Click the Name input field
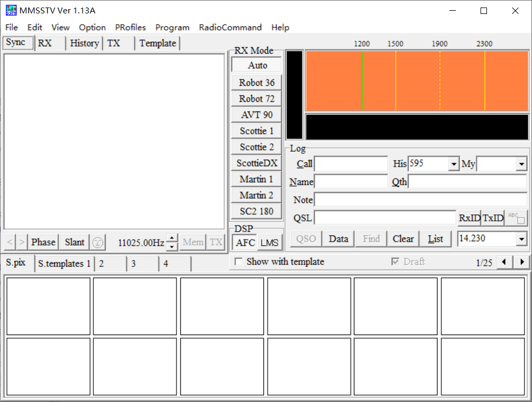This screenshot has width=532, height=402. coord(351,182)
